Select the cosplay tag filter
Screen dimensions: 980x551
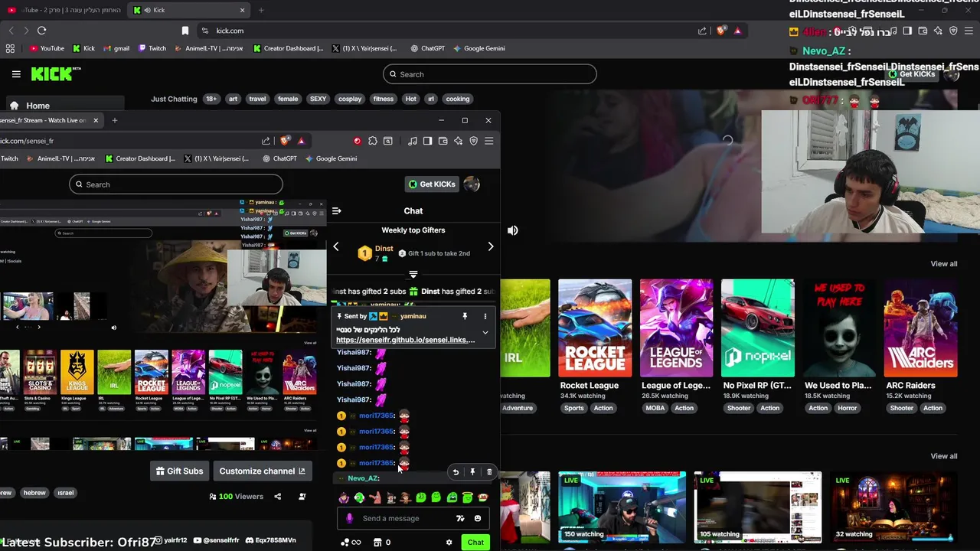[x=350, y=99]
